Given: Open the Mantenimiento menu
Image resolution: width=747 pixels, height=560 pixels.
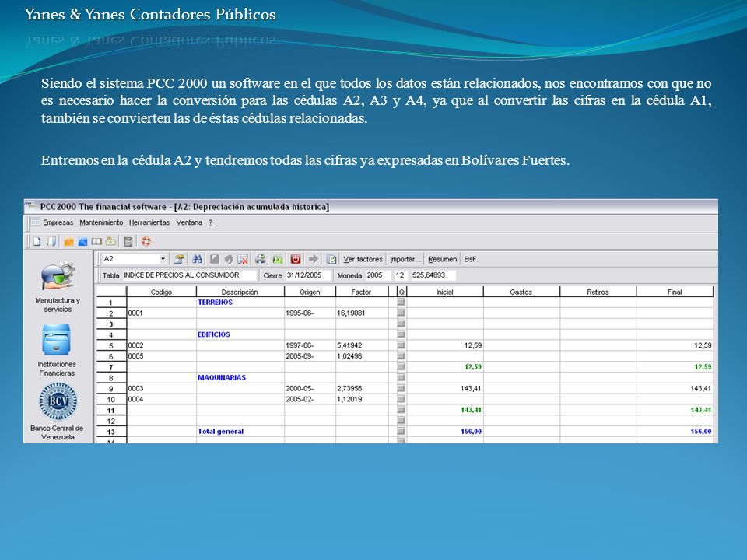Looking at the screenshot, I should (x=101, y=222).
